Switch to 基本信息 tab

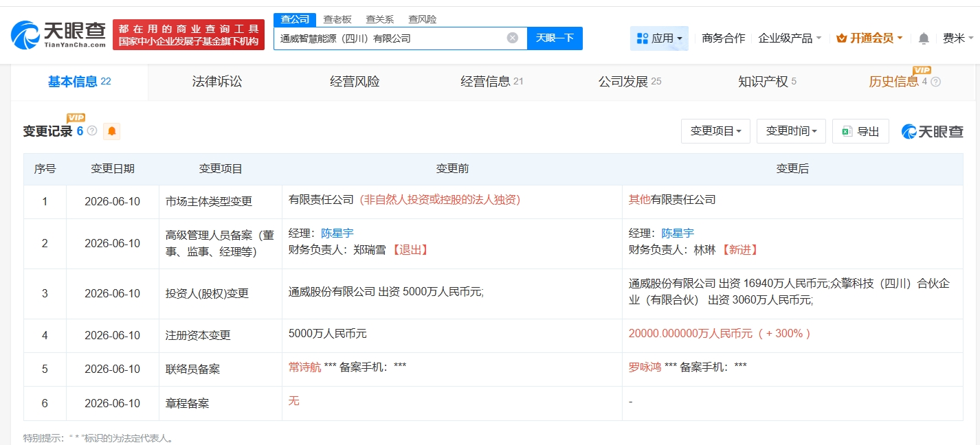point(79,82)
